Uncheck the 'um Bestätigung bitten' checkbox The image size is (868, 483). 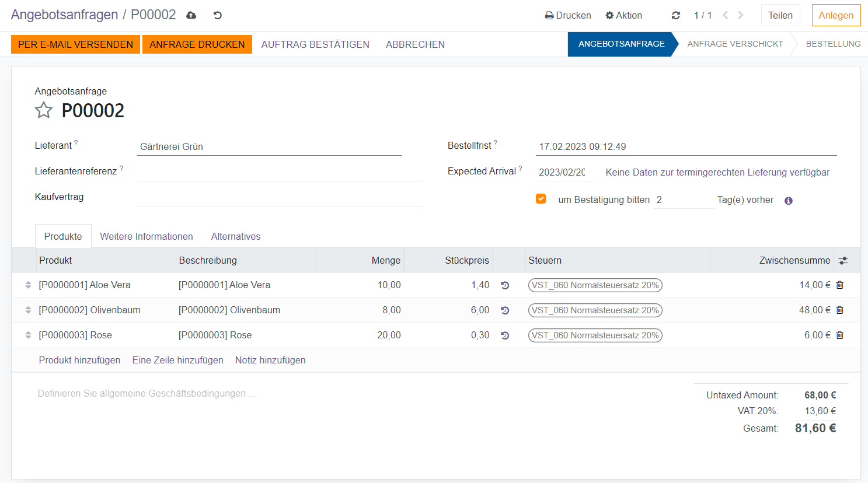point(541,199)
